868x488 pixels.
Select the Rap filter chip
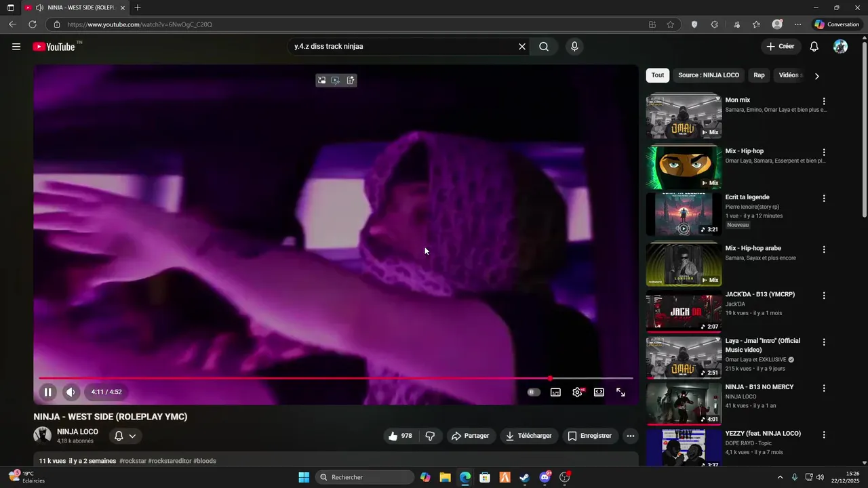759,75
